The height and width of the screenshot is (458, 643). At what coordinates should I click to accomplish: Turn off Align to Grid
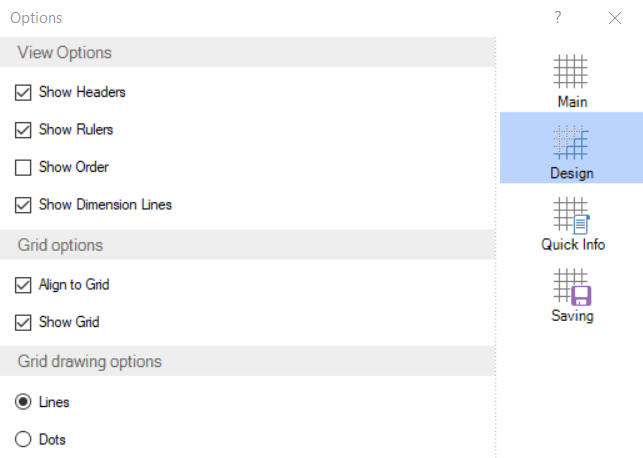point(24,285)
